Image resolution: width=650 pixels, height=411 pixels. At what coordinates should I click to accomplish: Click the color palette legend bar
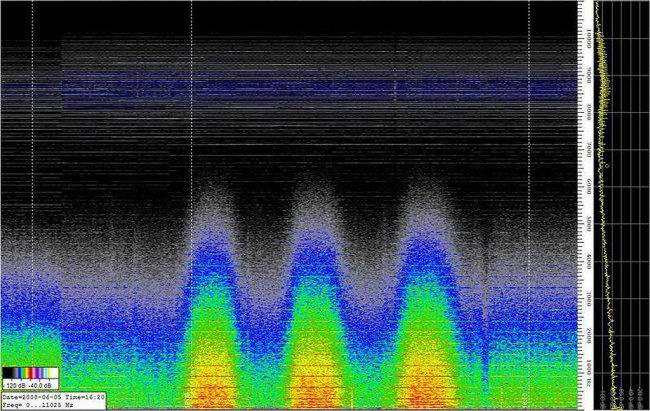[x=31, y=372]
